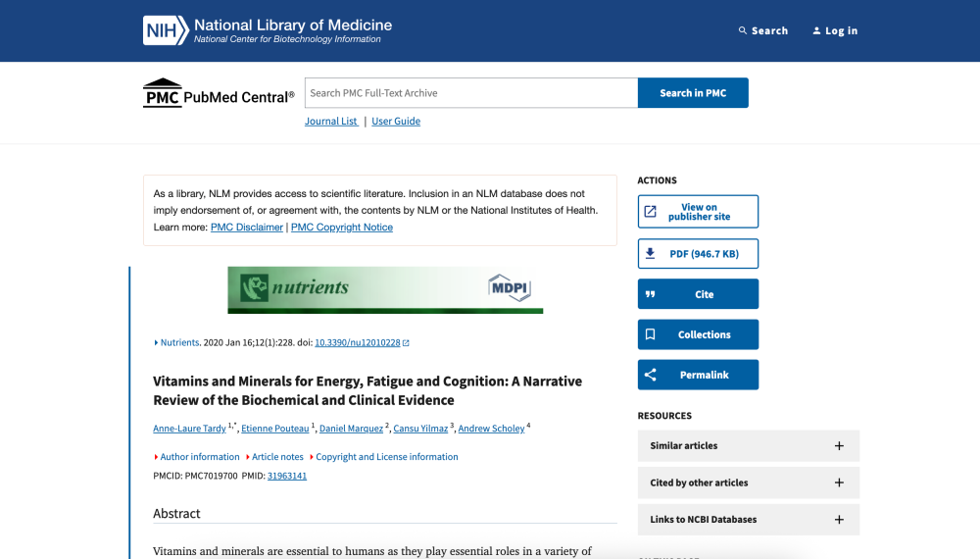This screenshot has width=980, height=559.
Task: Open author Etienne Pouteau link
Action: coord(275,429)
